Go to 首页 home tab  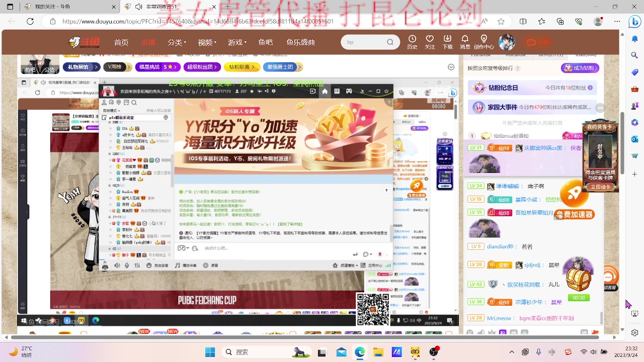click(x=121, y=42)
